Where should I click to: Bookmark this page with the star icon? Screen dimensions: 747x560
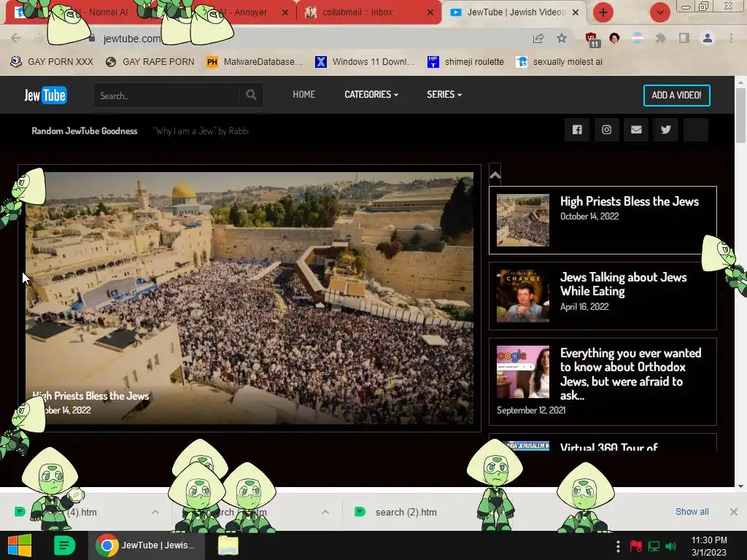pos(562,38)
